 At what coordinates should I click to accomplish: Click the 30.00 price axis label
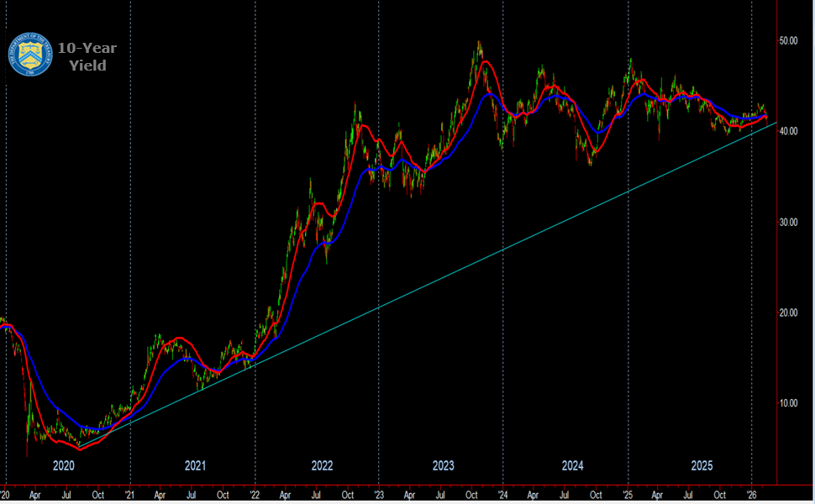point(791,224)
